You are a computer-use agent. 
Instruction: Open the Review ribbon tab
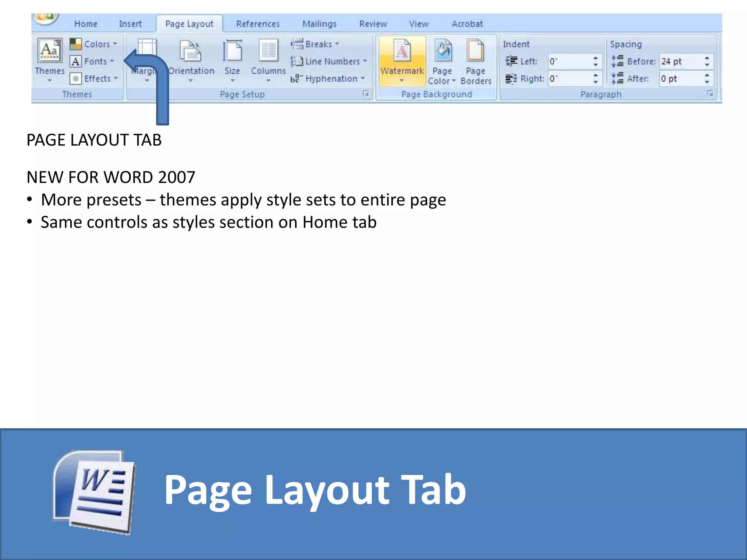(373, 24)
